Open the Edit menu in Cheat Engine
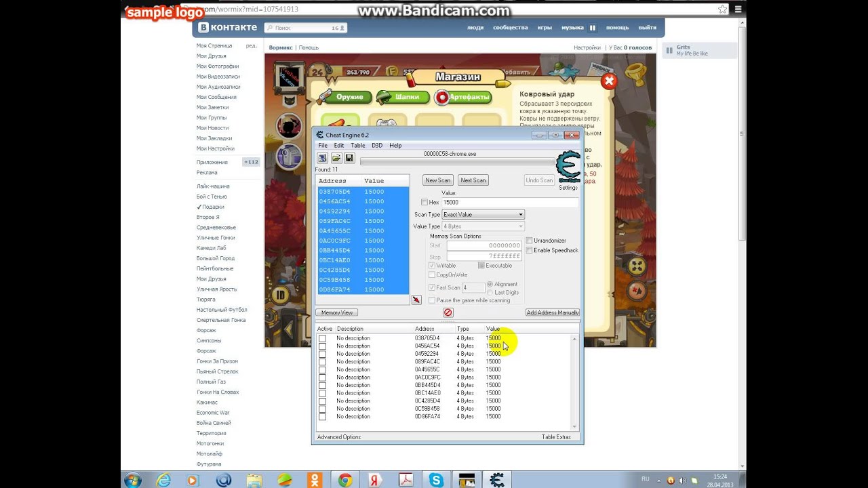Image resolution: width=868 pixels, height=488 pixels. tap(338, 145)
